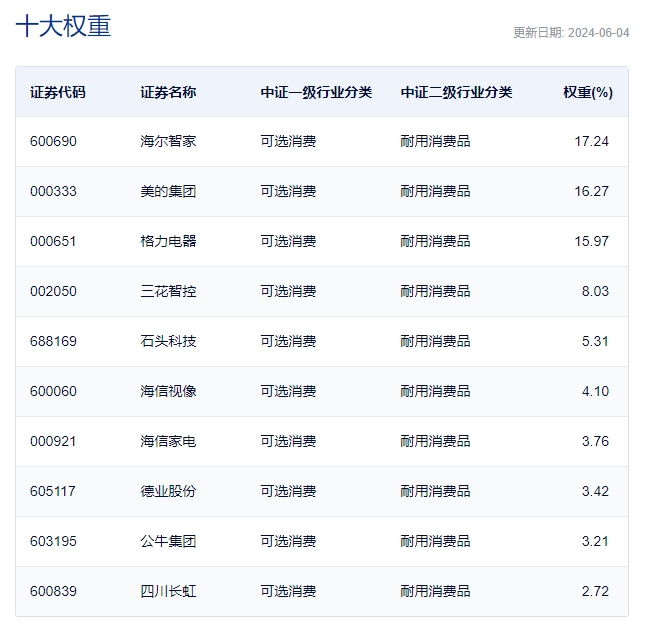Select stock code 002050
645x630 pixels.
tap(53, 292)
